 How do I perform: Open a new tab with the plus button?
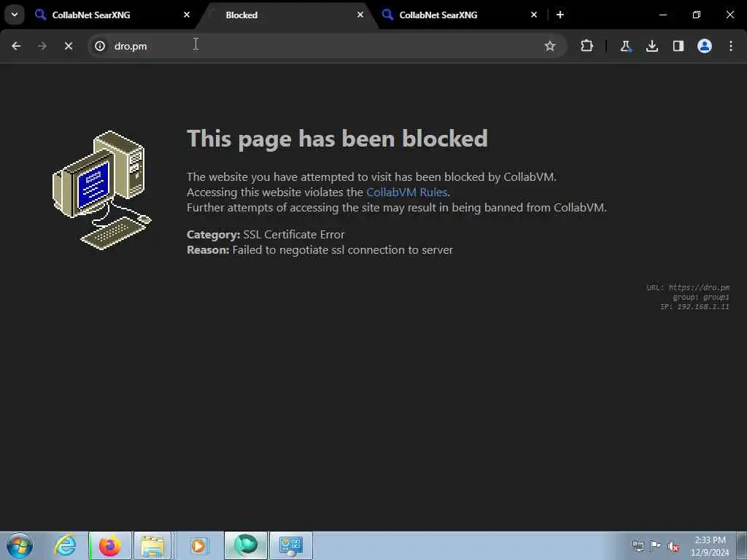point(560,15)
